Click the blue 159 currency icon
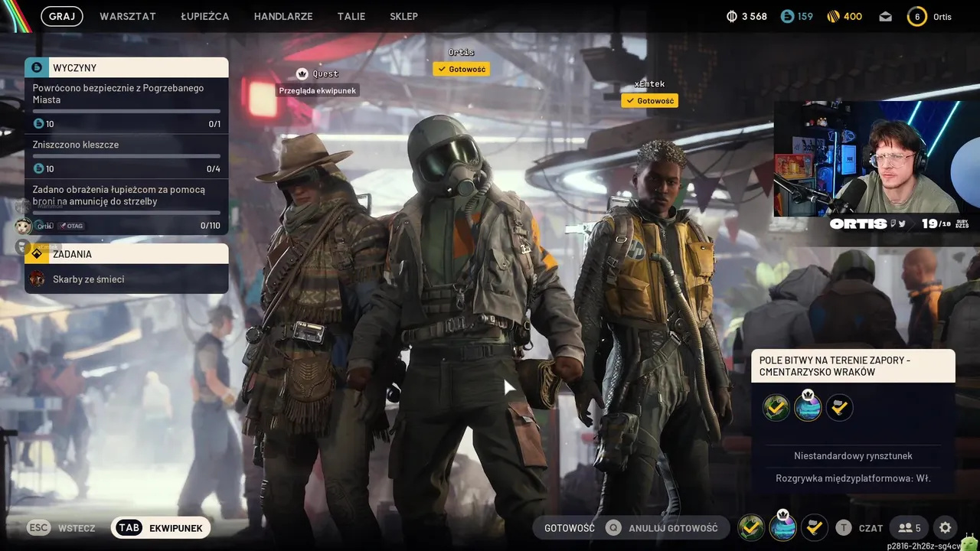 [x=787, y=16]
